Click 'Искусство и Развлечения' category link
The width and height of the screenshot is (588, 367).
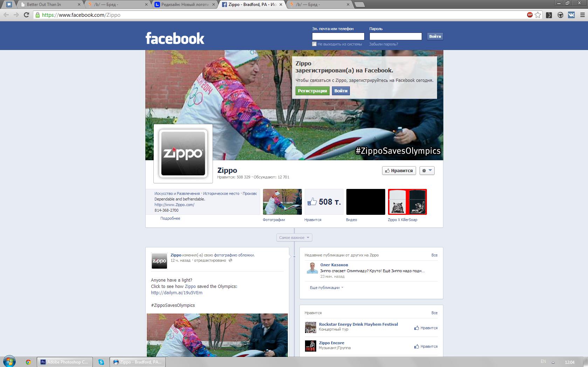click(177, 193)
